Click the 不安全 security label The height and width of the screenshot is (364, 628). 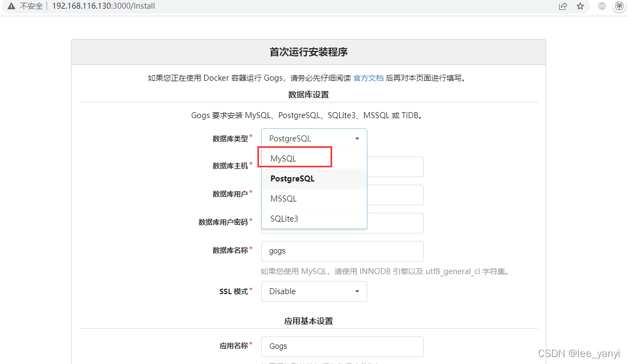(x=31, y=6)
